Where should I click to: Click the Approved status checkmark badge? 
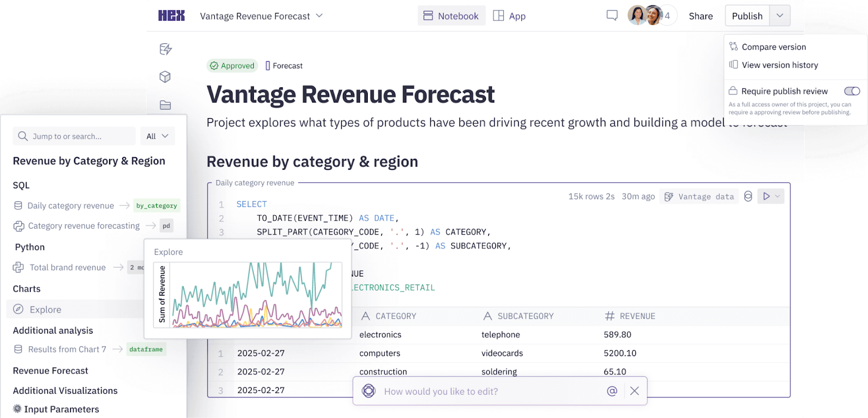232,66
